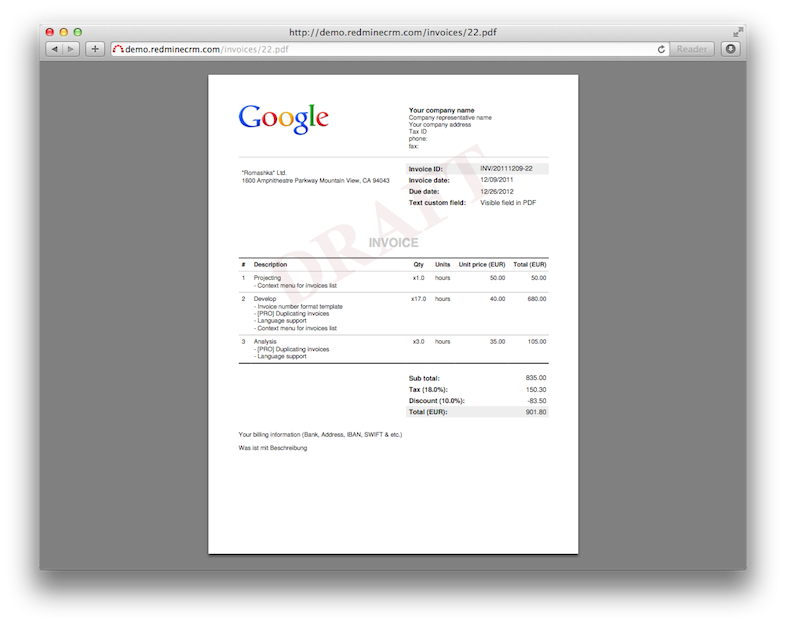The height and width of the screenshot is (625, 786).
Task: Click the INVOICE heading in the PDF
Action: 393,243
